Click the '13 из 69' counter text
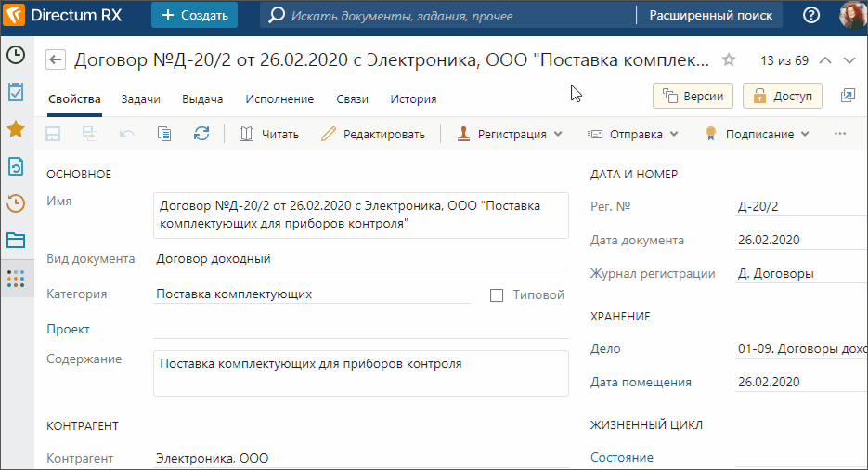The image size is (868, 470). click(x=784, y=60)
